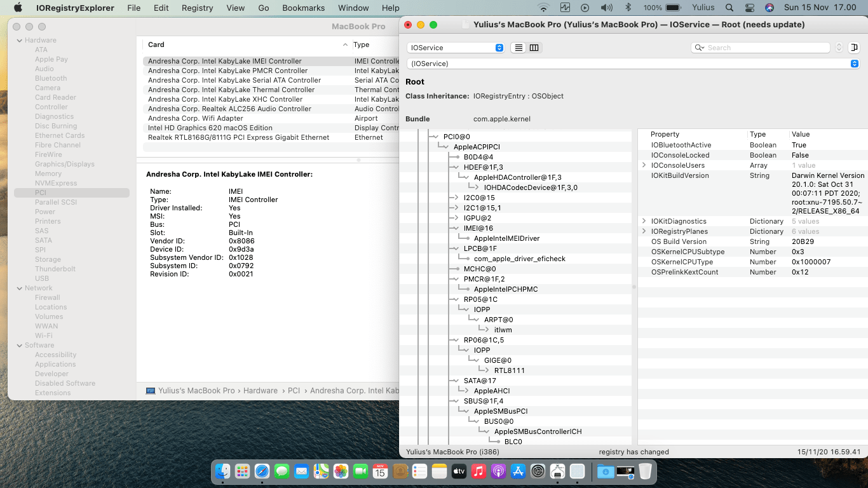Select Realtek RTL8168G/8111G PCI Express Gigabit Ethernet row
The height and width of the screenshot is (488, 868).
(271, 137)
